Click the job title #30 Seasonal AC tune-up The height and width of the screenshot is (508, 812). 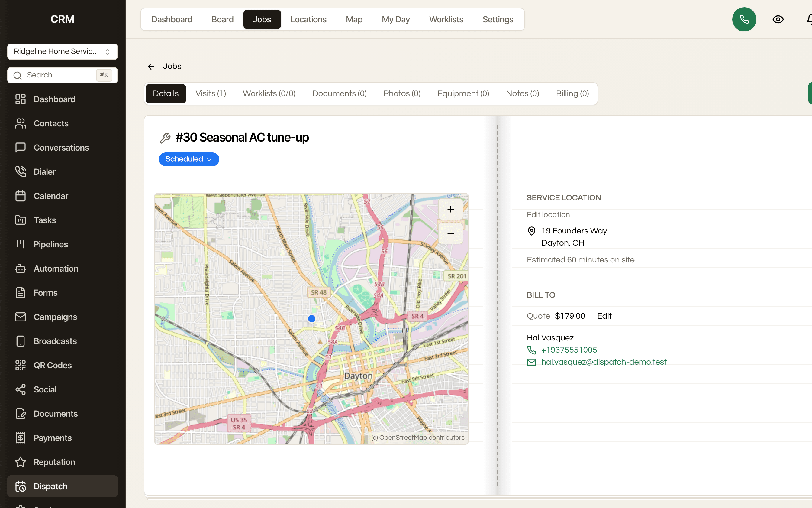click(242, 138)
